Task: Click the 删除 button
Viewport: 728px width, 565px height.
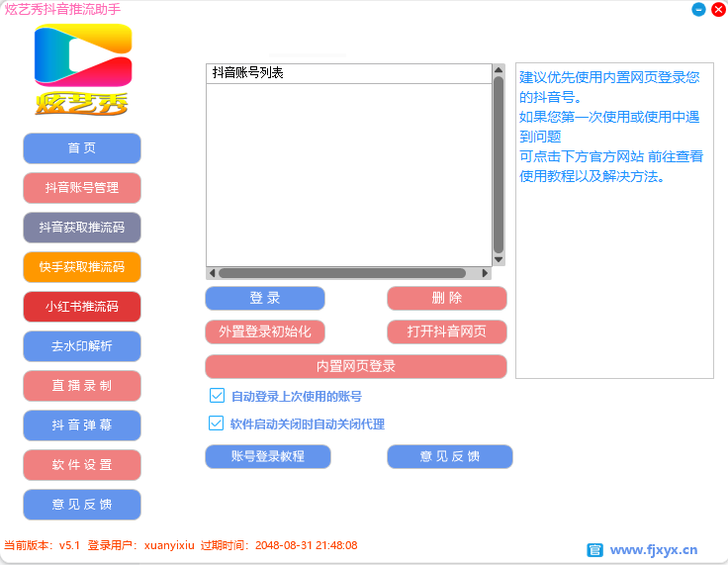Action: (447, 298)
